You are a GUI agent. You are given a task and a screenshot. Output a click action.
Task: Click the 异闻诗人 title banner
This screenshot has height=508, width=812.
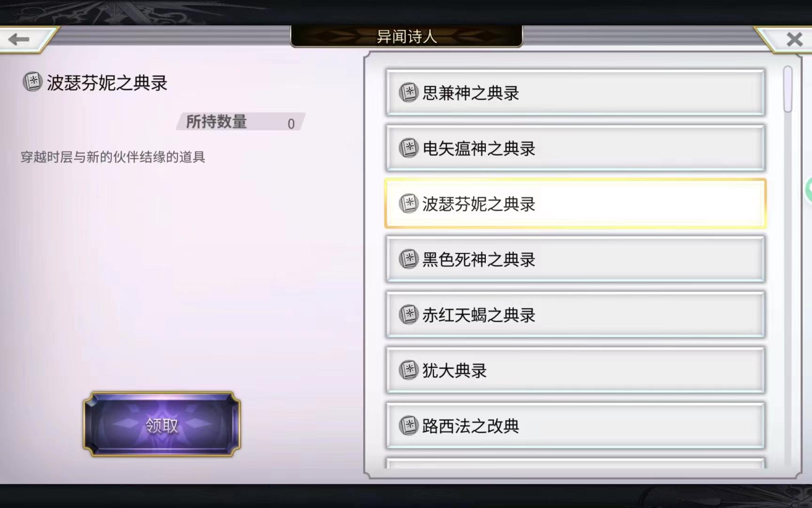[406, 36]
